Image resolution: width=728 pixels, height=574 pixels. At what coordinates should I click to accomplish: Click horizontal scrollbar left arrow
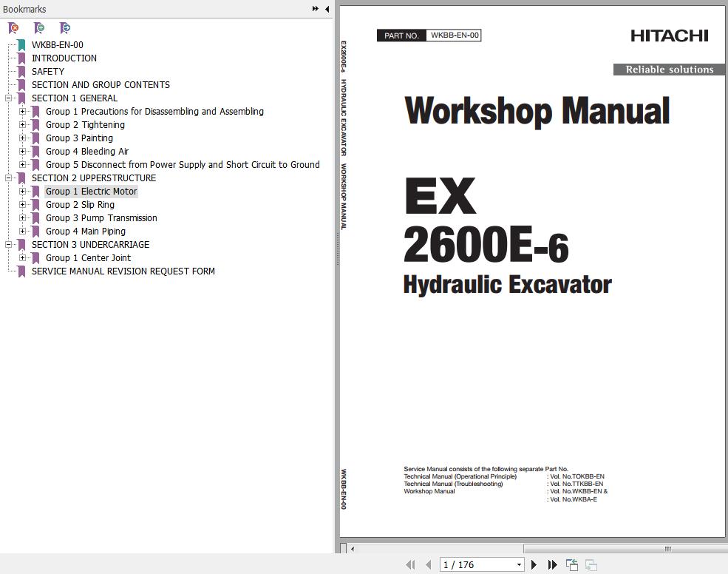[353, 549]
